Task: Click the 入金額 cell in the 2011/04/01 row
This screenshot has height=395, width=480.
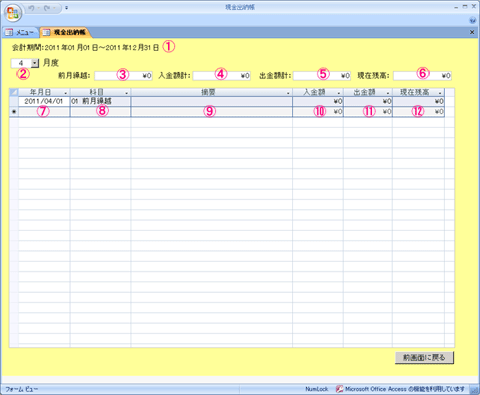Action: click(318, 101)
